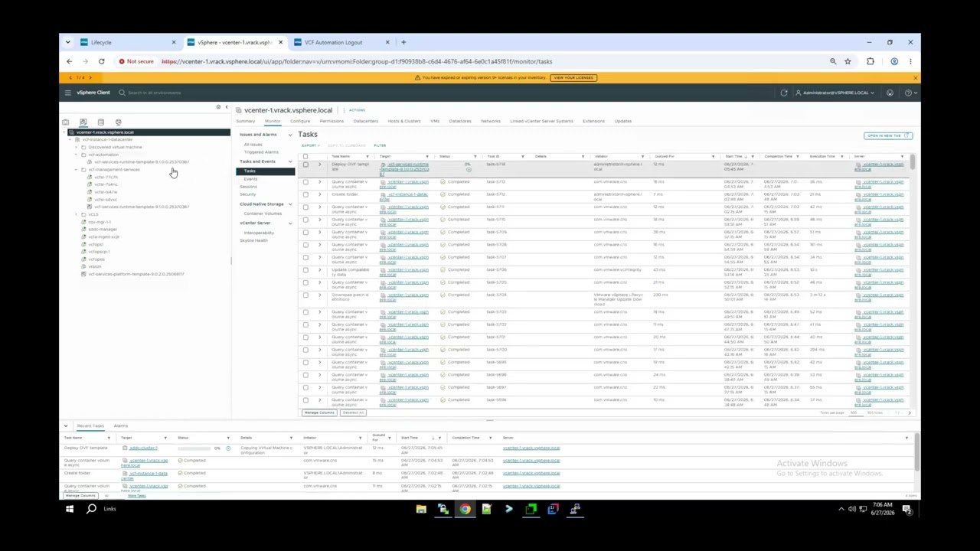Switch to the Networking inventory view

(119, 122)
